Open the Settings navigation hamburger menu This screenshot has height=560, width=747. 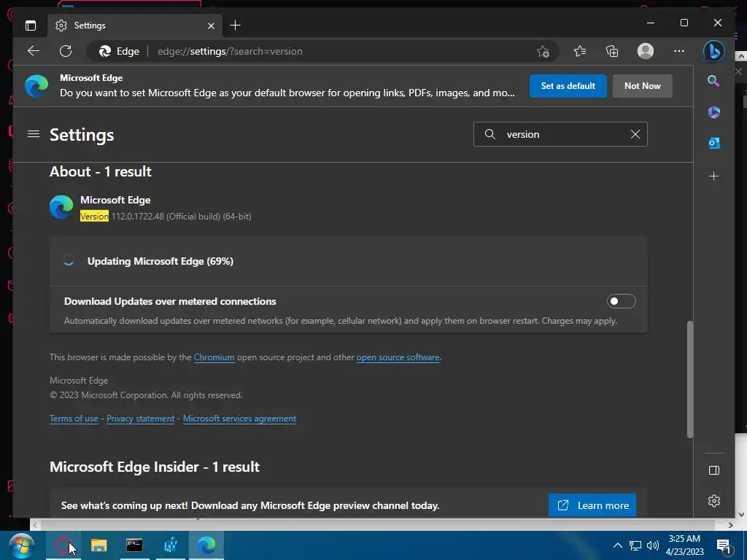[x=34, y=134]
